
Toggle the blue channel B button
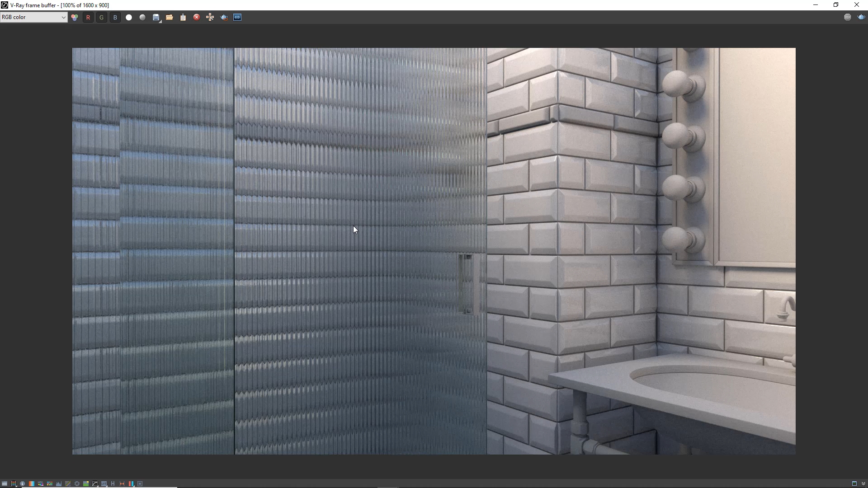tap(115, 17)
